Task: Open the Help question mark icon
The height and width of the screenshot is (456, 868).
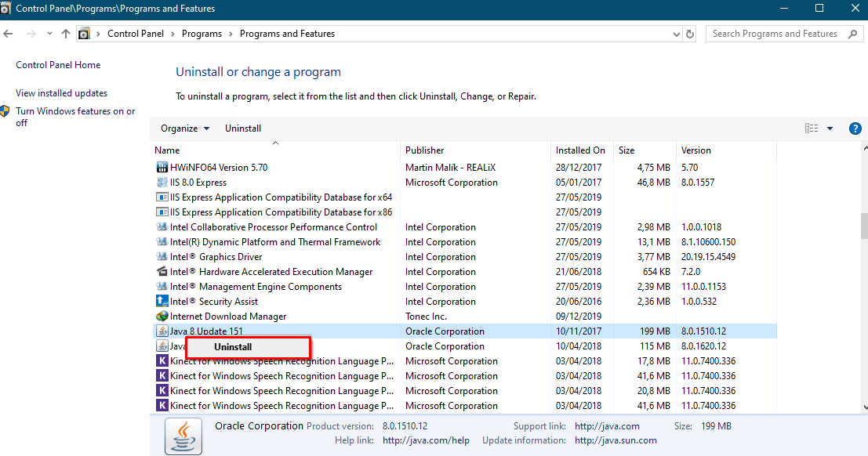Action: tap(855, 128)
